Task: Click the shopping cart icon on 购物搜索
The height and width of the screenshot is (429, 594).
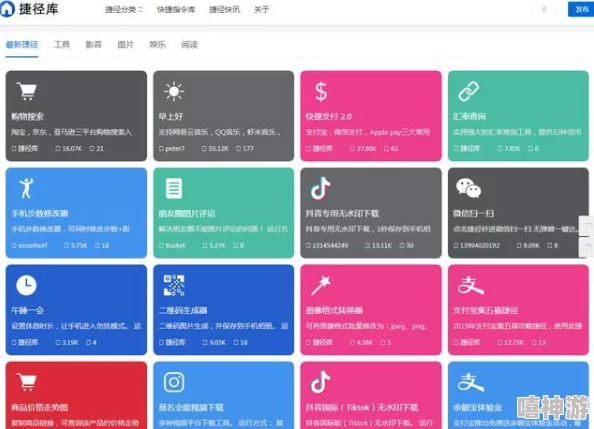Action: pyautogui.click(x=27, y=91)
